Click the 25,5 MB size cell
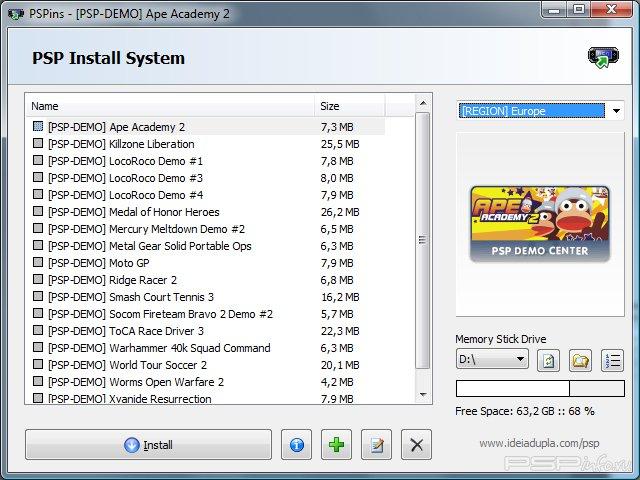This screenshot has height=480, width=640. tap(340, 144)
